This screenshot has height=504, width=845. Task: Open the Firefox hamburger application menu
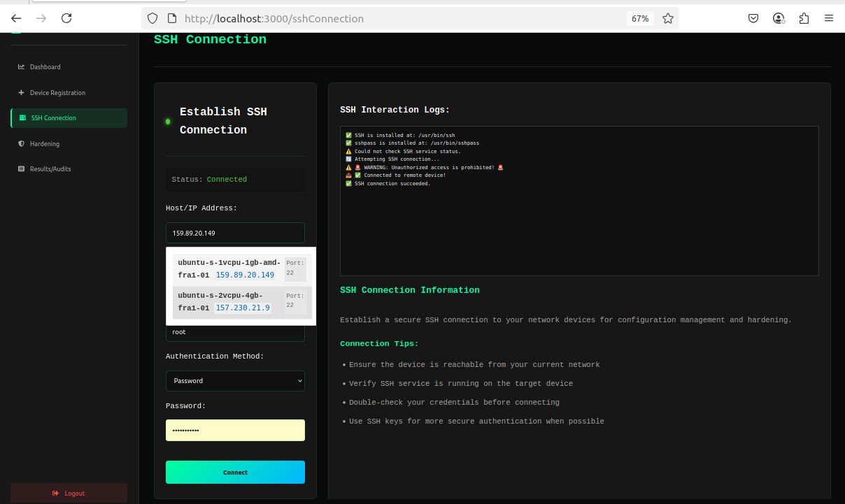tap(829, 18)
